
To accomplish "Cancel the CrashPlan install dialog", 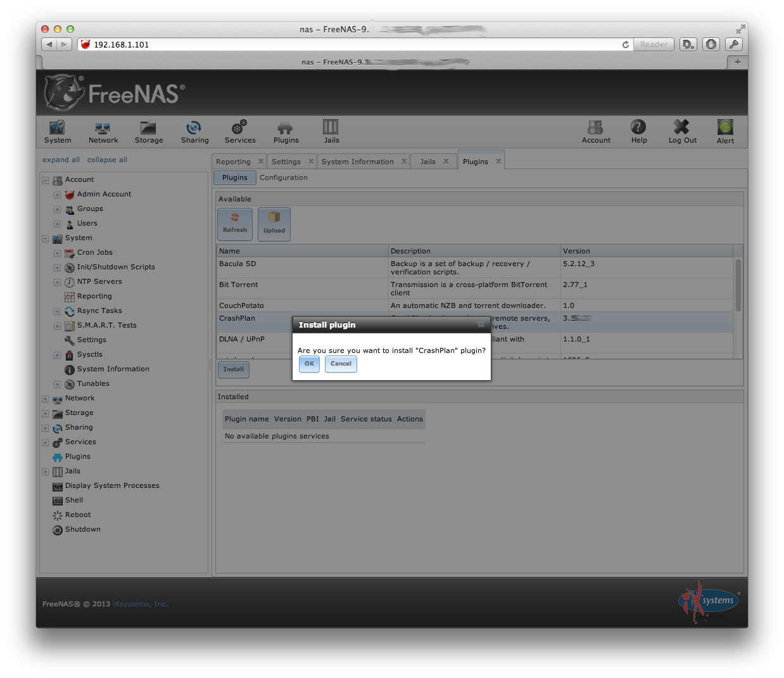I will (x=341, y=364).
